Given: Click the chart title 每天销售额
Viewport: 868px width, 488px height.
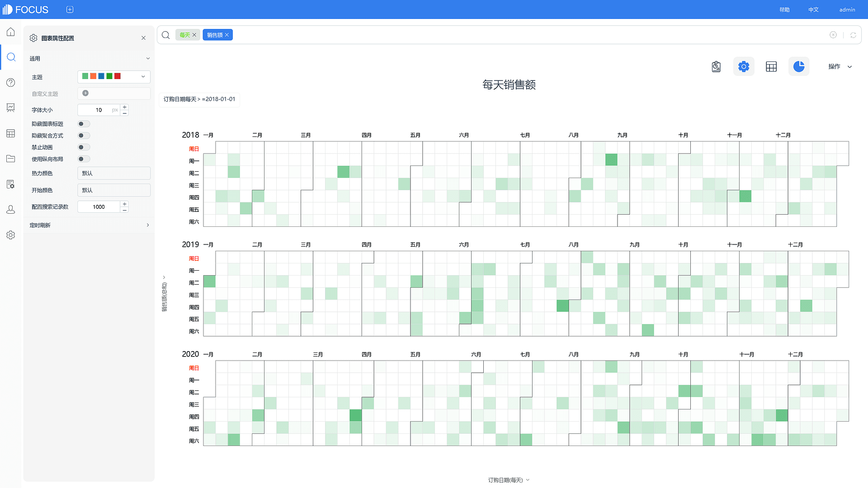Looking at the screenshot, I should pyautogui.click(x=509, y=84).
